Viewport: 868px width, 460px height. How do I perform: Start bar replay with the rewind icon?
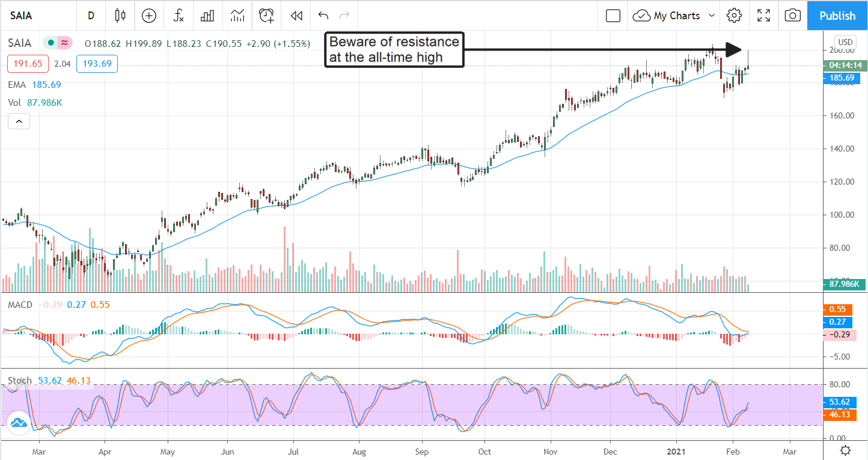click(296, 16)
